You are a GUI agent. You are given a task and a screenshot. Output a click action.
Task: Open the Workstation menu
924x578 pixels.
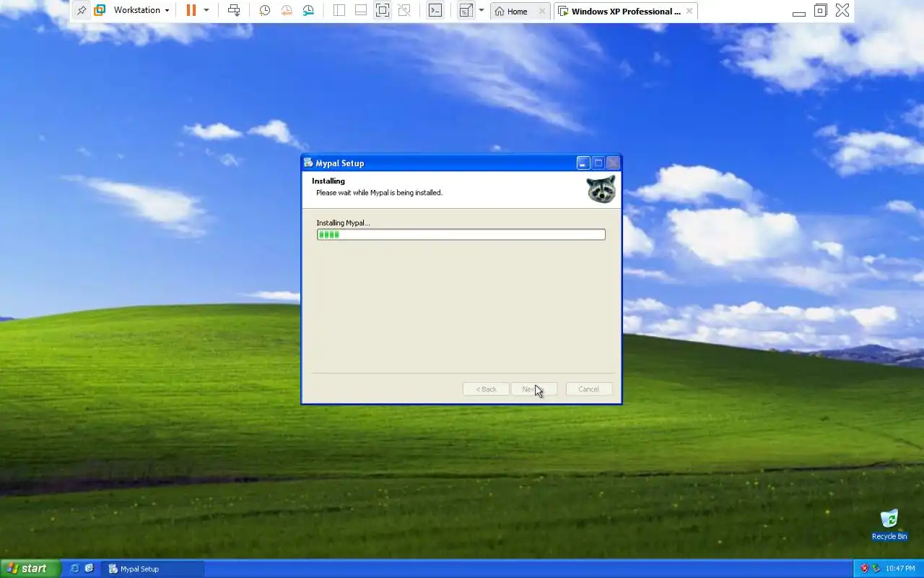coord(141,11)
